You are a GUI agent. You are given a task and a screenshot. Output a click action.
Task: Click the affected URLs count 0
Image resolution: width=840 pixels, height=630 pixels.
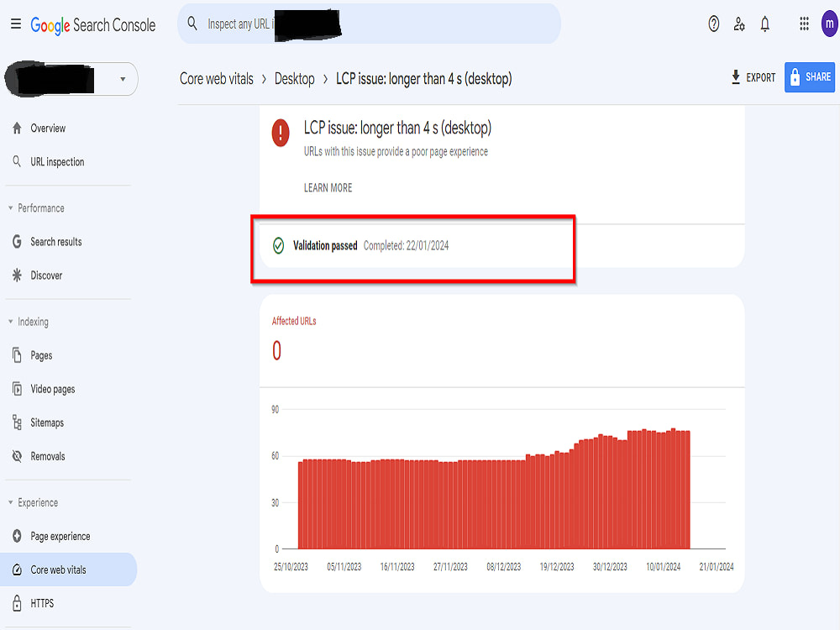[276, 351]
